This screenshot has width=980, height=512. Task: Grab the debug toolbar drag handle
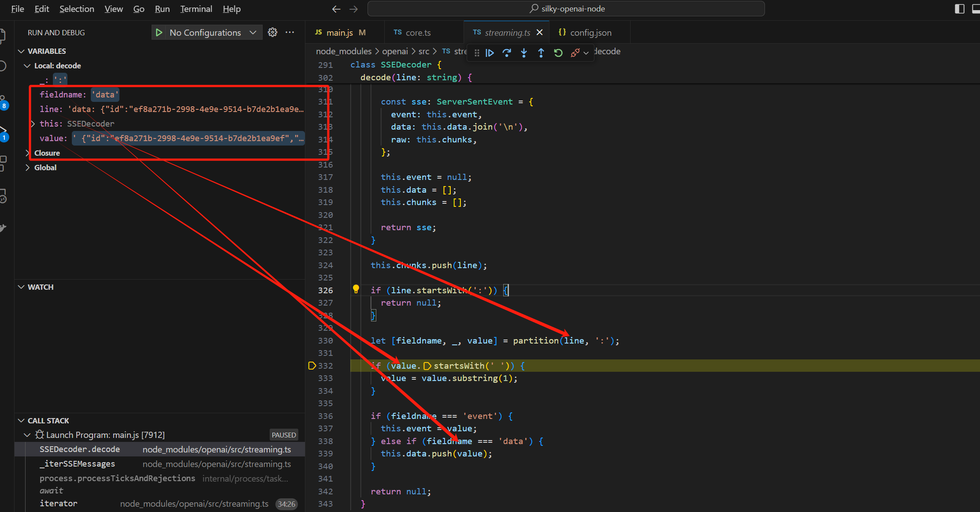pos(477,53)
